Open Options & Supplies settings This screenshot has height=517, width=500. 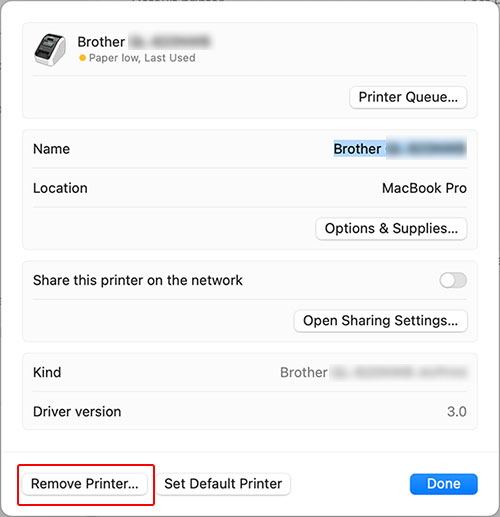coord(391,229)
